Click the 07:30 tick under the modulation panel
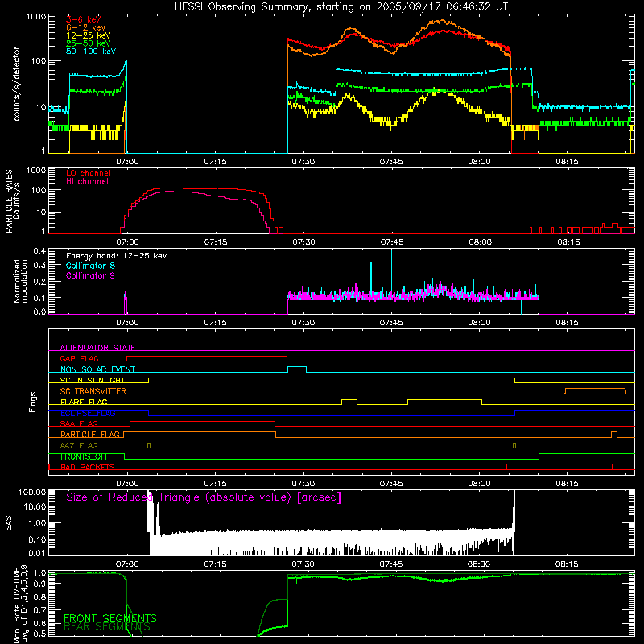Image resolution: width=644 pixels, height=644 pixels. [x=303, y=323]
